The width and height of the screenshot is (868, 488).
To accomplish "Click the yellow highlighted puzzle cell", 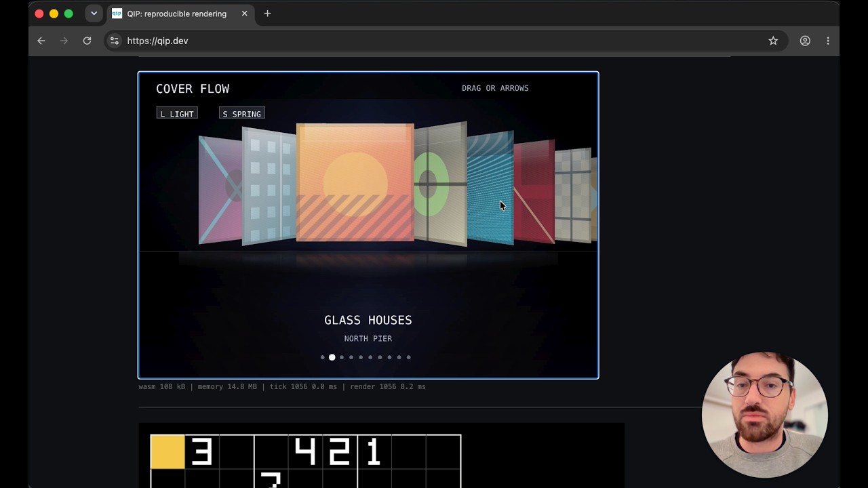I will [167, 452].
